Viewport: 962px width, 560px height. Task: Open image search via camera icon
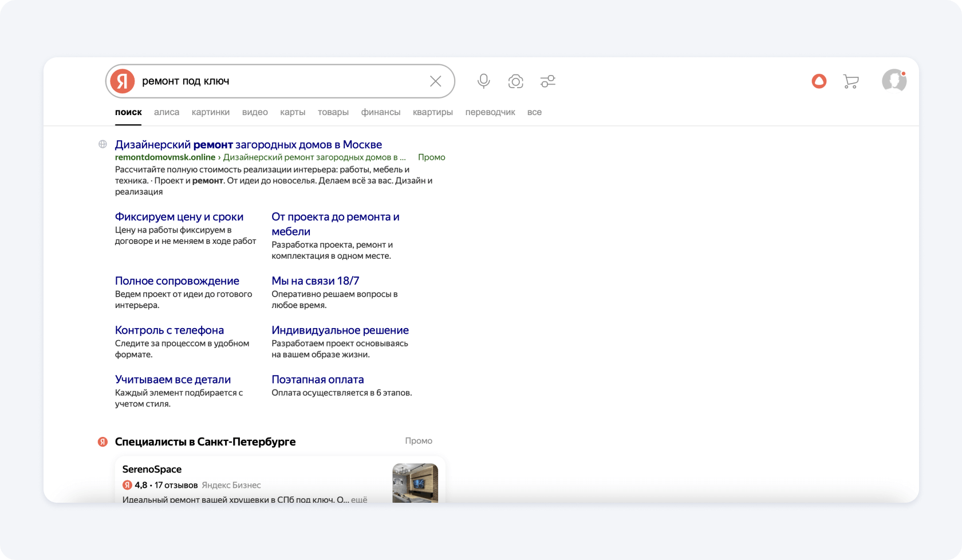[515, 81]
